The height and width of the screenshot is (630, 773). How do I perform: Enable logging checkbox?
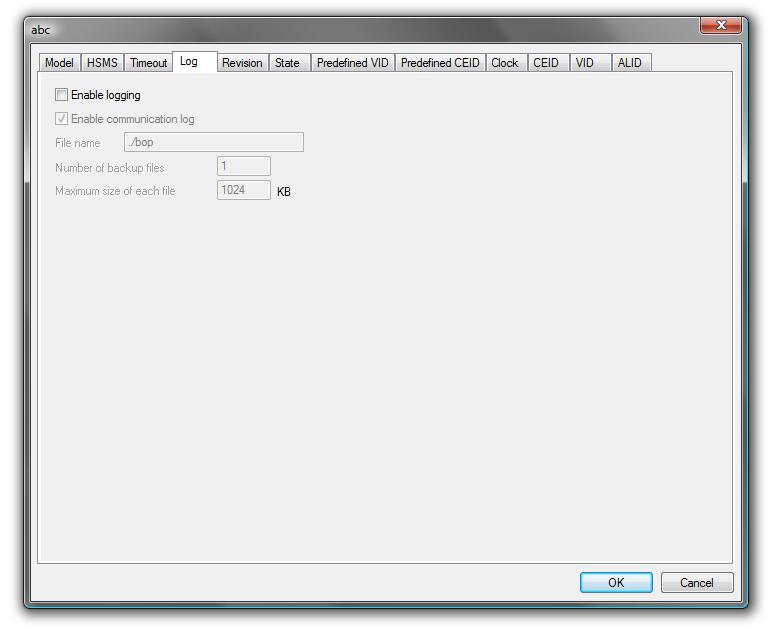(x=62, y=95)
